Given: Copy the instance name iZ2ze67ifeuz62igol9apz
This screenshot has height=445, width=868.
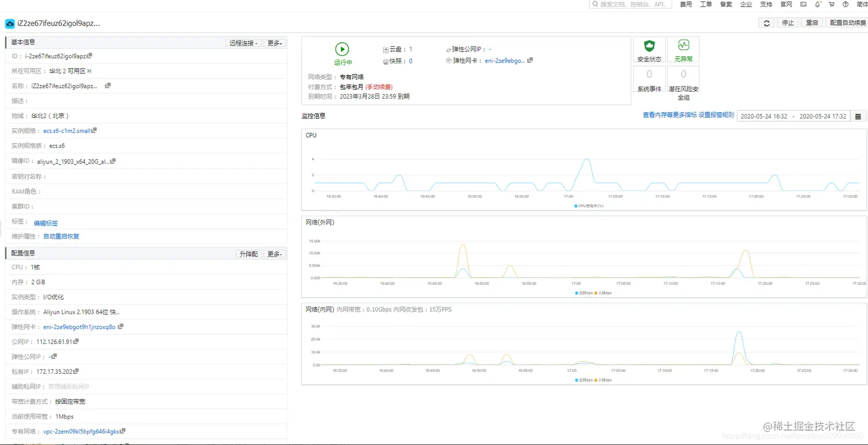Looking at the screenshot, I should (108, 85).
